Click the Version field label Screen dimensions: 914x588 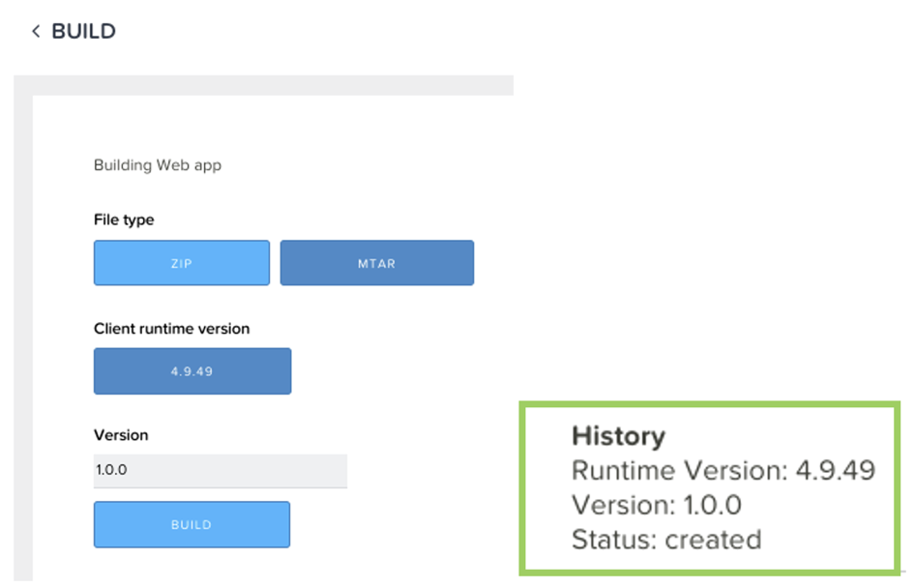(121, 435)
